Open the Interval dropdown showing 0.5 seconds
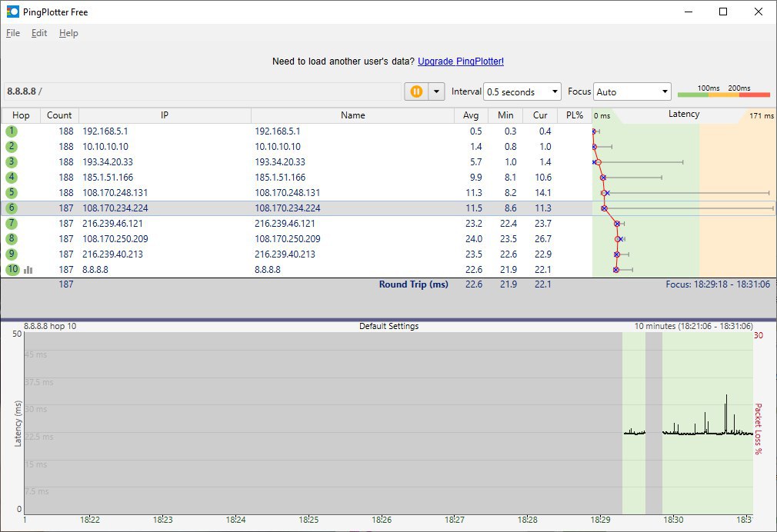Image resolution: width=777 pixels, height=532 pixels. point(522,91)
